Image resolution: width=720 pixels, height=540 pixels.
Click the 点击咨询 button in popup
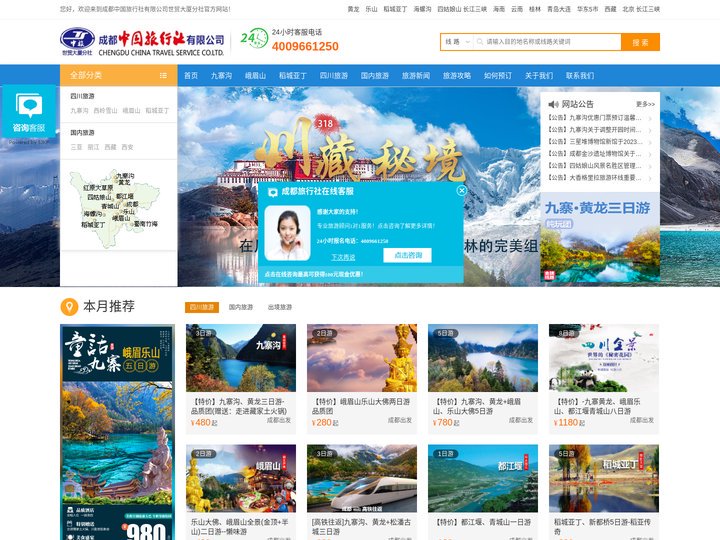tap(408, 255)
